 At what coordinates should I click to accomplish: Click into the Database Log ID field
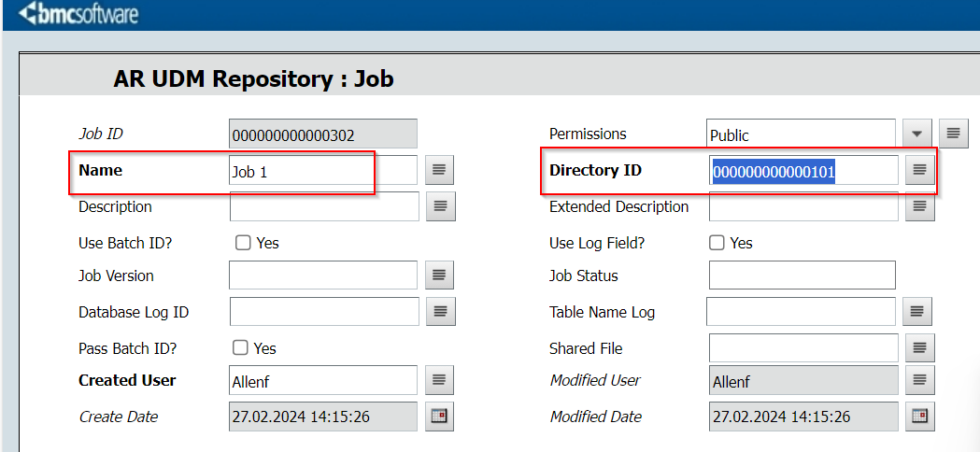click(x=324, y=311)
